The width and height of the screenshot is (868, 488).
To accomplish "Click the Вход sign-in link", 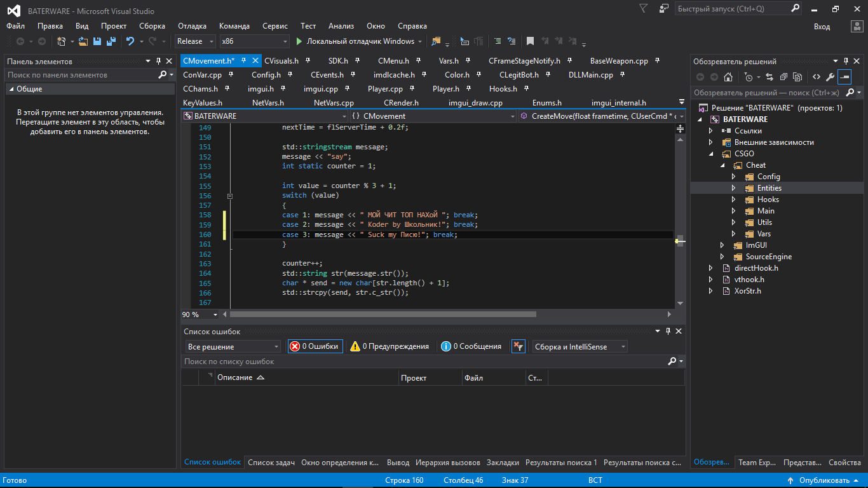I will coord(822,27).
